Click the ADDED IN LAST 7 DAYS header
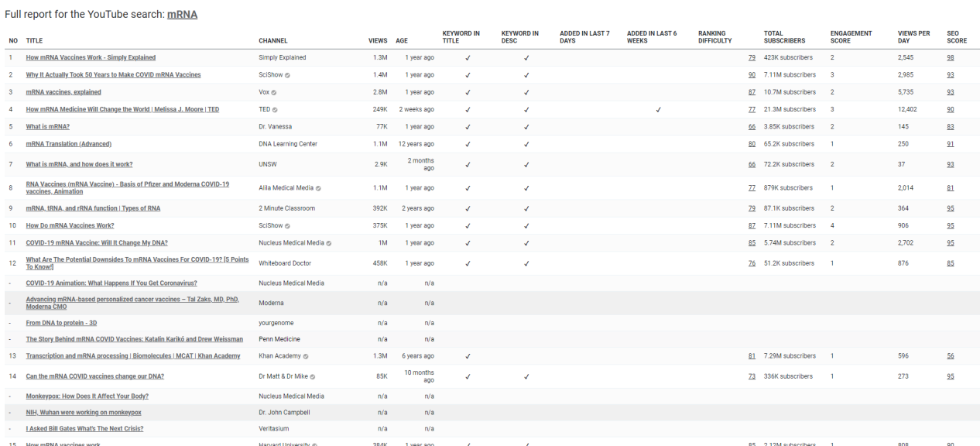 [x=585, y=37]
